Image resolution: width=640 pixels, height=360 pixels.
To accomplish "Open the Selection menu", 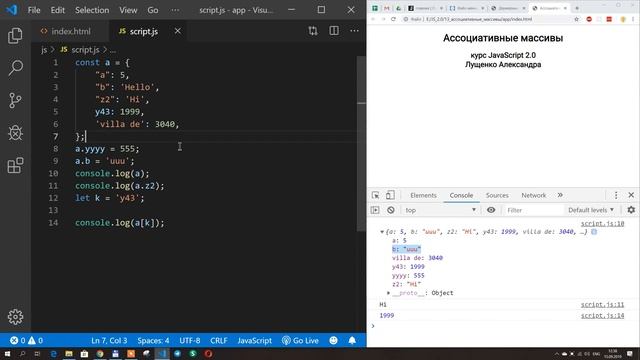I will click(92, 10).
